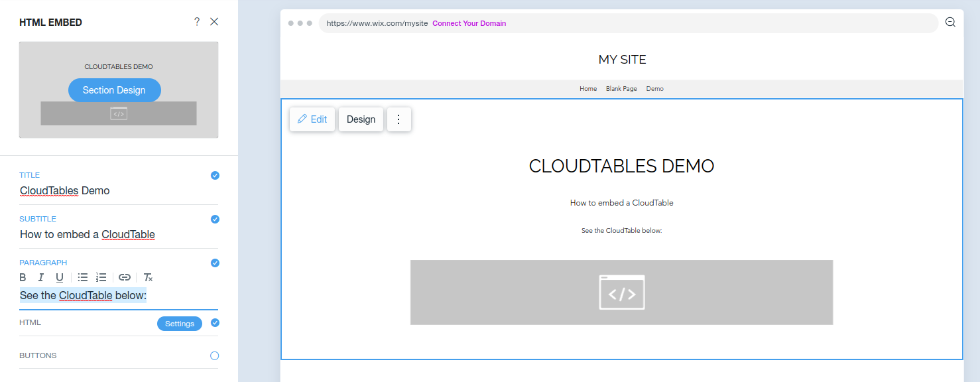Click the SUBTITLE section label
This screenshot has width=980, height=382.
coord(38,220)
